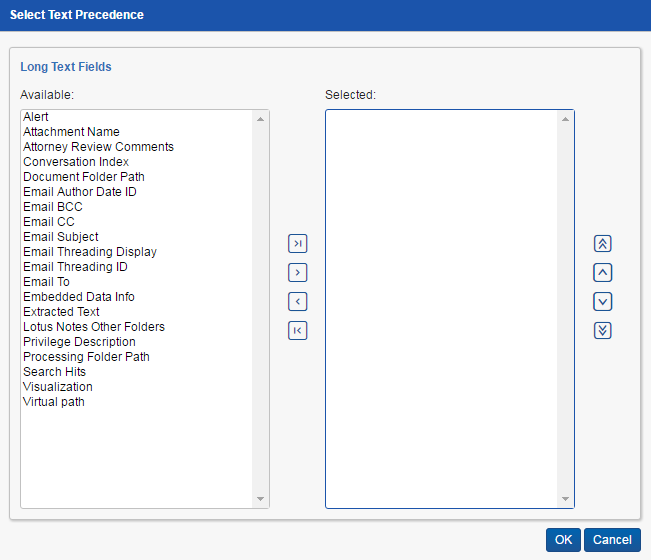Select Visualization field
This screenshot has height=560, width=651.
pos(137,386)
